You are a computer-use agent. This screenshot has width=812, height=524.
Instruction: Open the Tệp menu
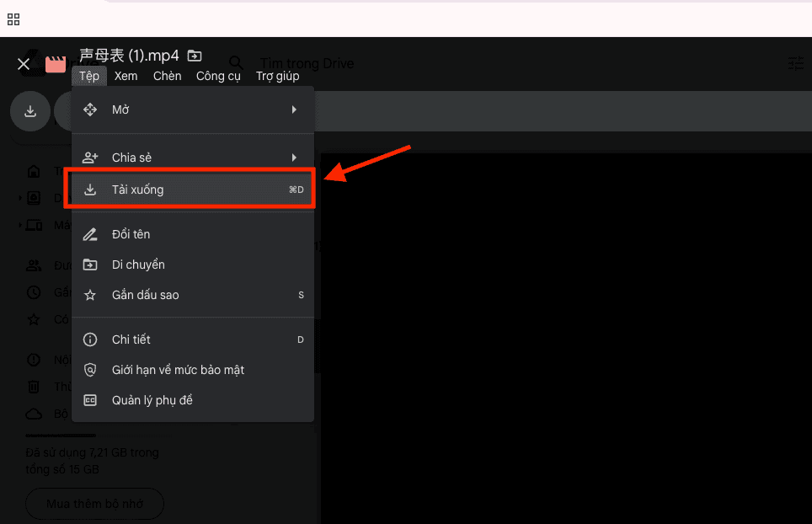pyautogui.click(x=89, y=76)
